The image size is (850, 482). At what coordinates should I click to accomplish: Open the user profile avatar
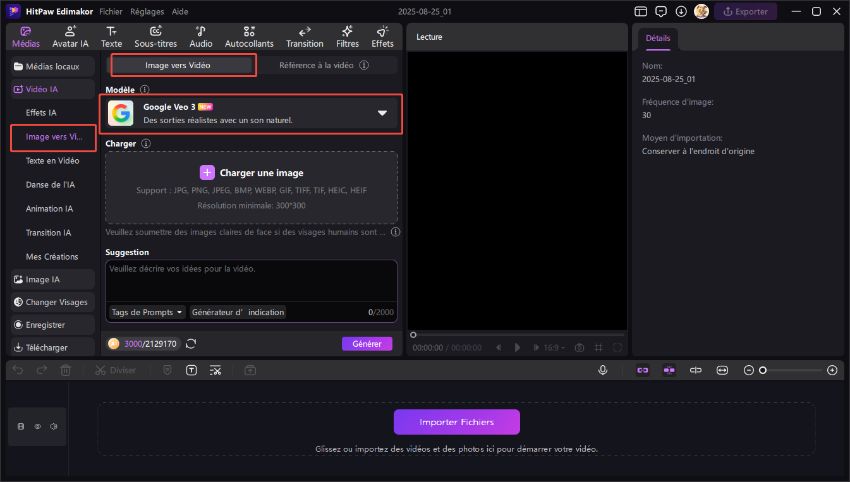[x=701, y=11]
